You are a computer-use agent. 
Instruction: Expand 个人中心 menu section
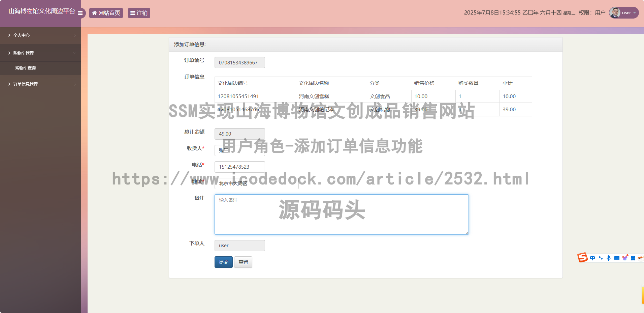click(40, 35)
